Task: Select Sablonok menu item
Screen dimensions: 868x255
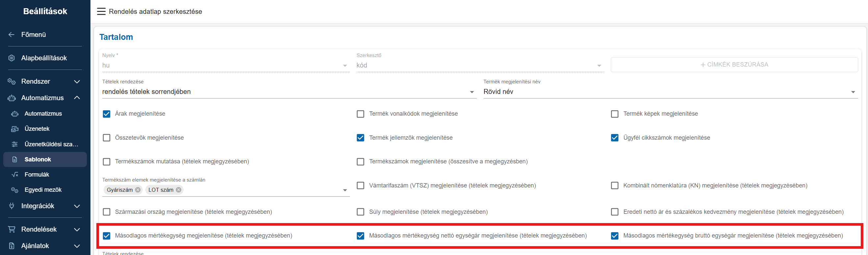Action: 45,159
